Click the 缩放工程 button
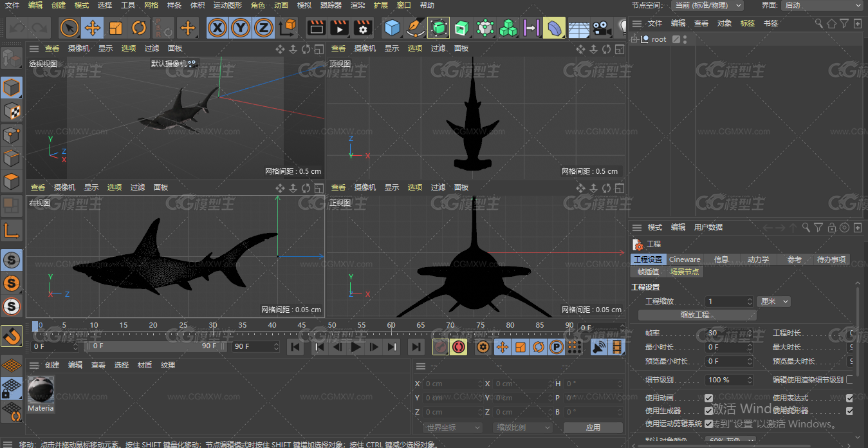 (697, 315)
